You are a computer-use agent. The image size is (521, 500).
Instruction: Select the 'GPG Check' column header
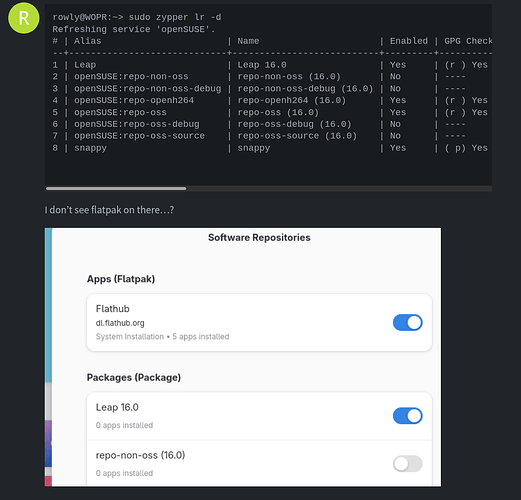[x=468, y=41]
